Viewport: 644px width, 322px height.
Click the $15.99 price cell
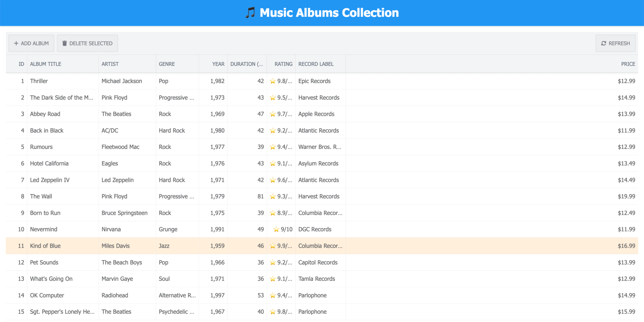pyautogui.click(x=492, y=312)
